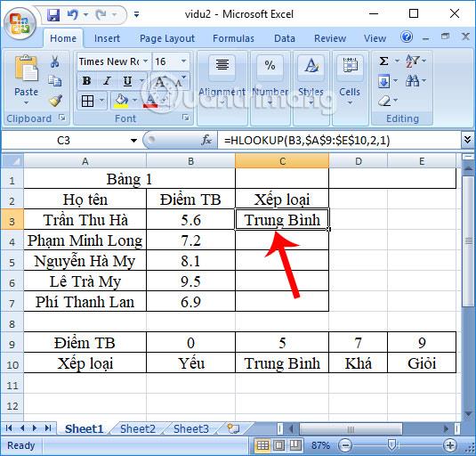Click the AutoSum sigma icon
Image resolution: width=476 pixels, height=456 pixels.
point(383,61)
